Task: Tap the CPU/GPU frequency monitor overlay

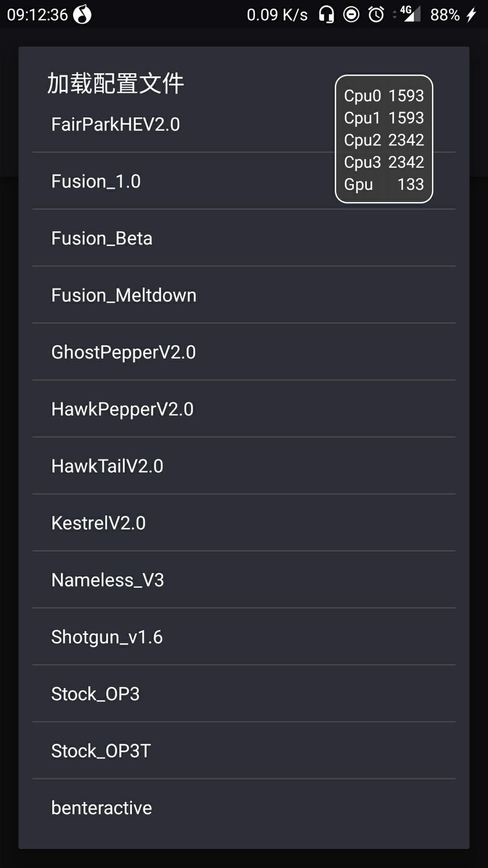Action: point(384,139)
